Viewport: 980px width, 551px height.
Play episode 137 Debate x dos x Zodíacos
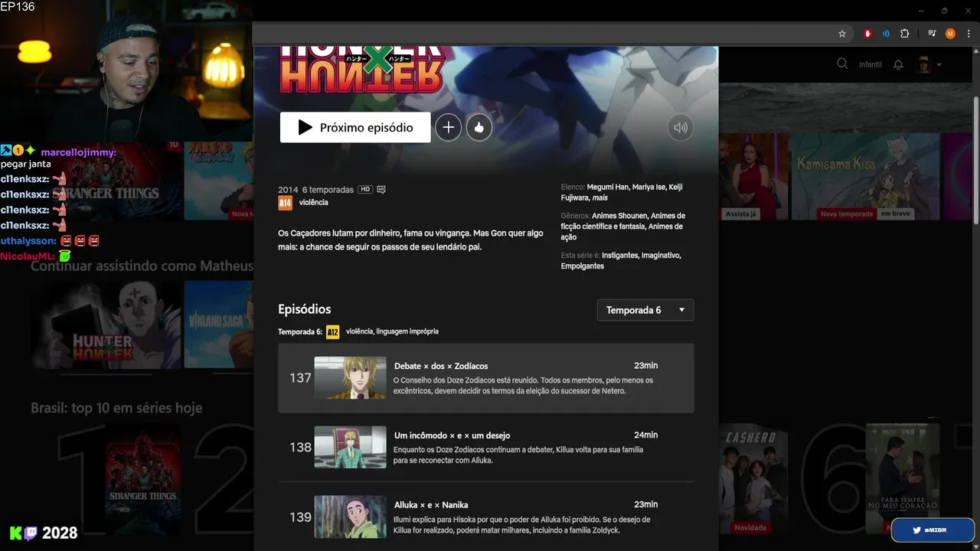click(486, 378)
